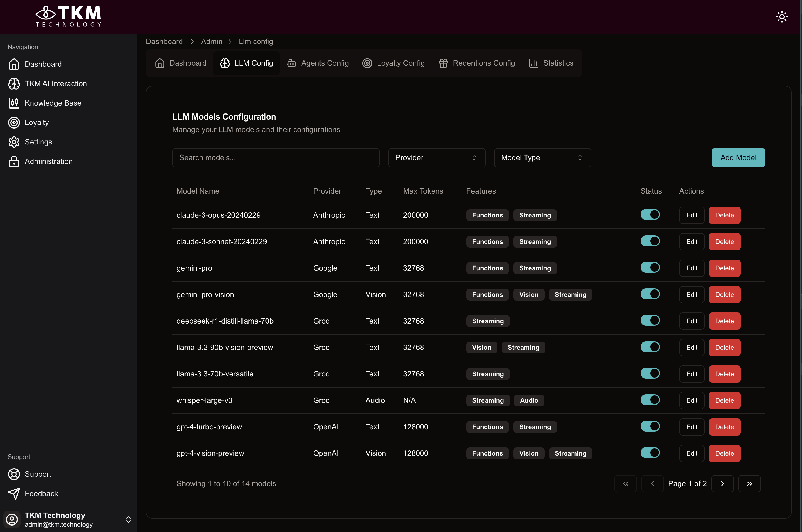Screen dimensions: 802x532
Task: Click the TKM AI Interaction brain icon
Action: [14, 83]
